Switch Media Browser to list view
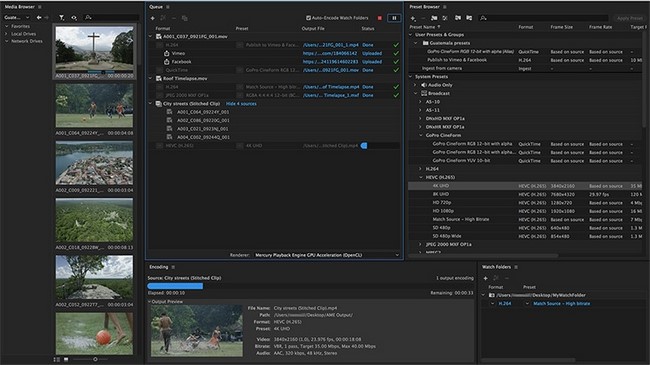 [x=57, y=359]
